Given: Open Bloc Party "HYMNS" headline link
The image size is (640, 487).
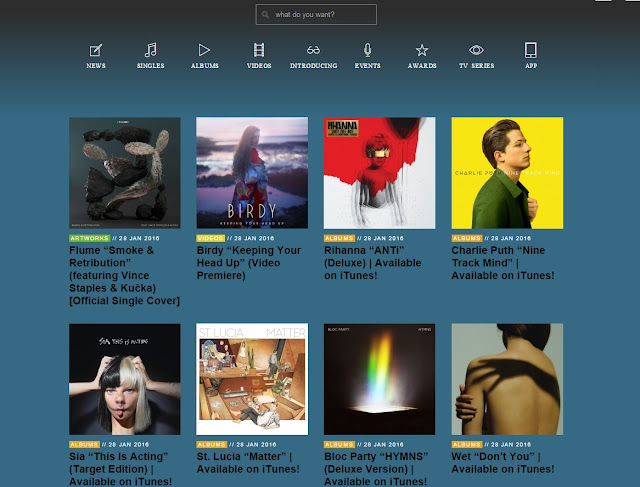Looking at the screenshot, I should (376, 469).
